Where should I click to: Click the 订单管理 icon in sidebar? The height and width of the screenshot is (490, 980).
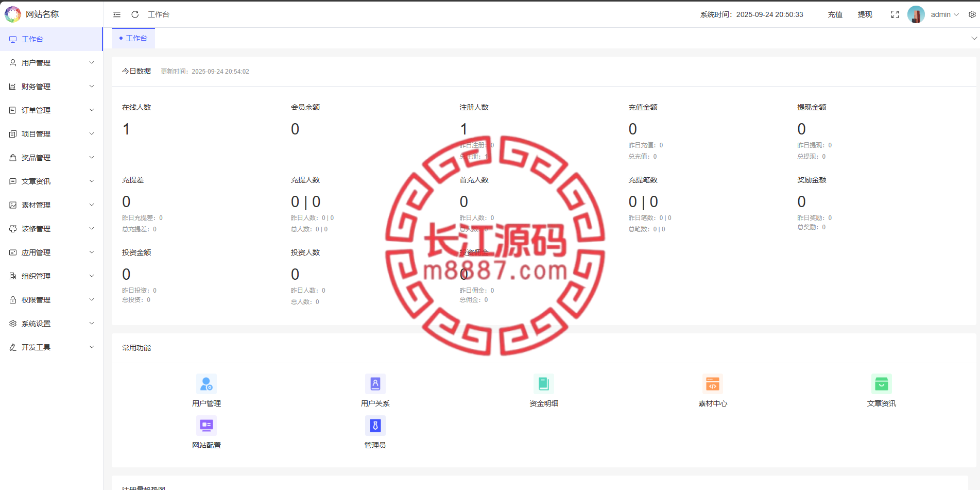13,110
